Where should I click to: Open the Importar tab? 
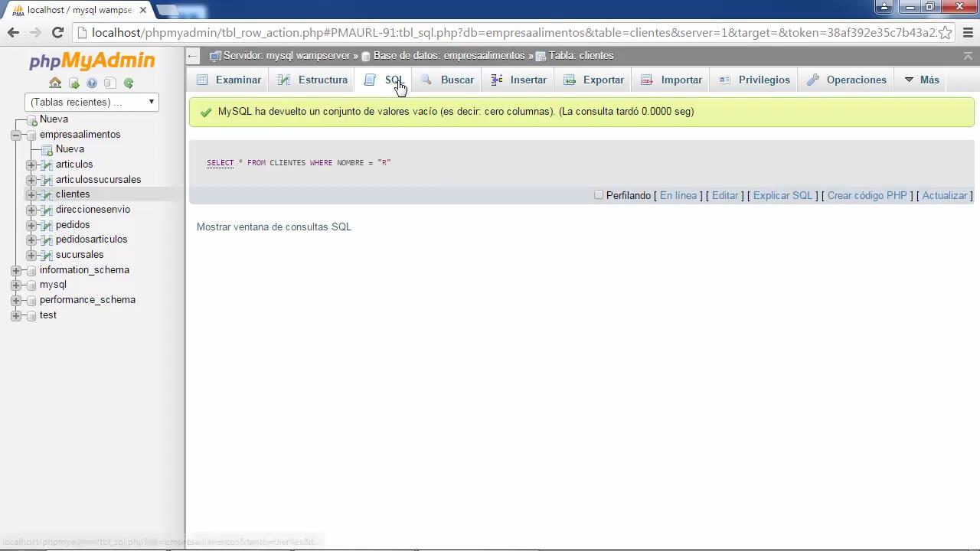pyautogui.click(x=671, y=80)
